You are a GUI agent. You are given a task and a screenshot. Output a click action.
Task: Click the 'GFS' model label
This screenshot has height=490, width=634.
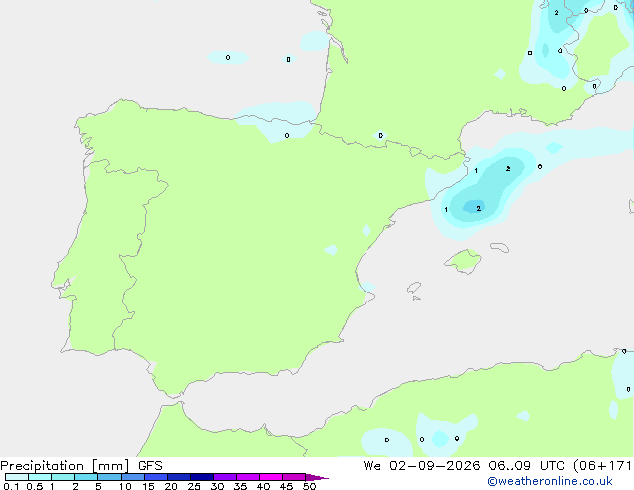coord(150,466)
